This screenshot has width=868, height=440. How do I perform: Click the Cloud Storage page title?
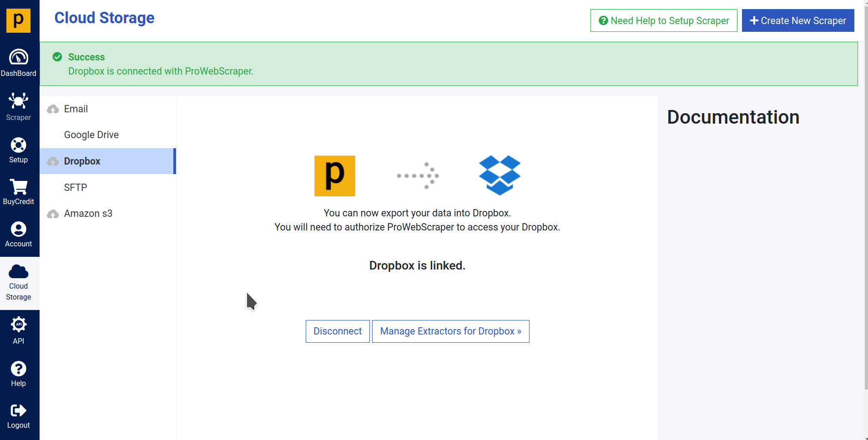point(104,18)
